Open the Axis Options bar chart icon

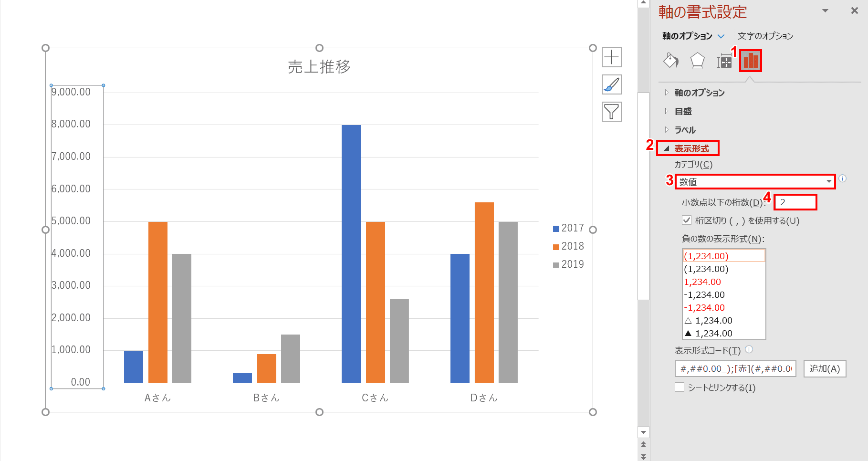click(x=751, y=61)
